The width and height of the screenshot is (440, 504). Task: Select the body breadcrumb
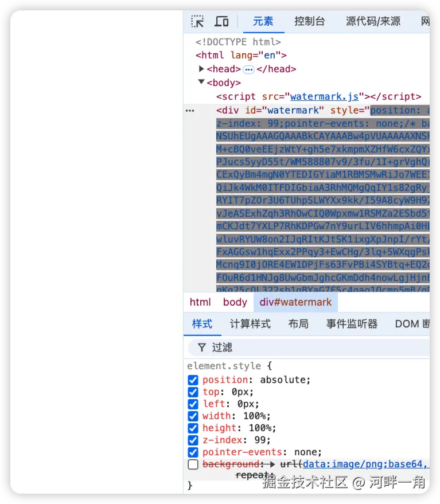235,302
